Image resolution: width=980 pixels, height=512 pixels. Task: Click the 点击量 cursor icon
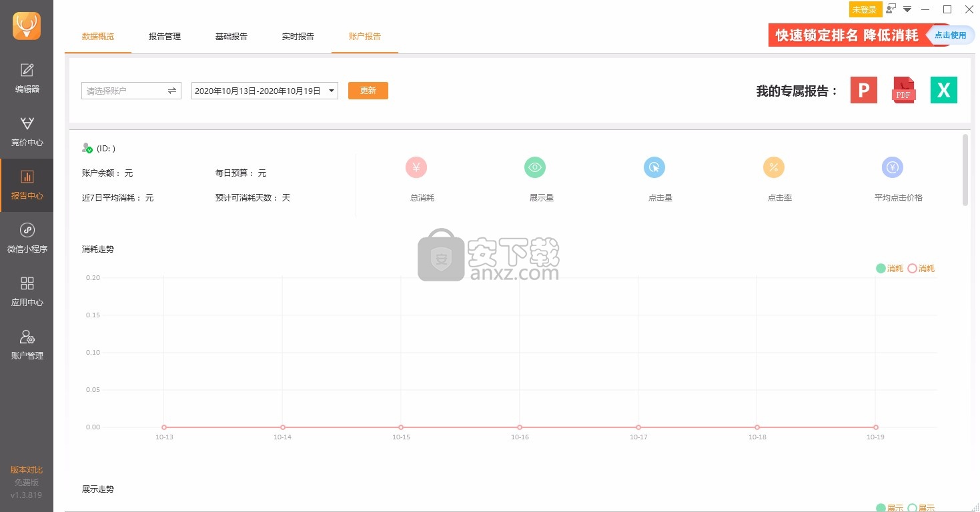(654, 167)
